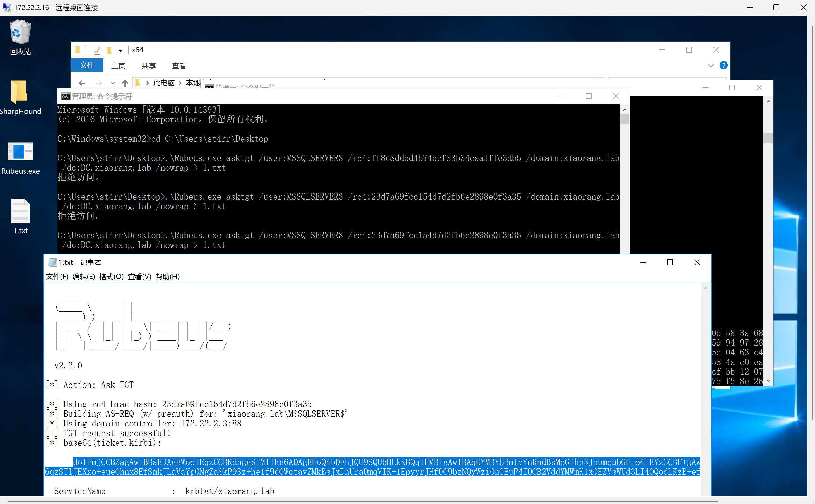This screenshot has height=504, width=815.
Task: Open explorer help question mark icon
Action: pos(723,65)
